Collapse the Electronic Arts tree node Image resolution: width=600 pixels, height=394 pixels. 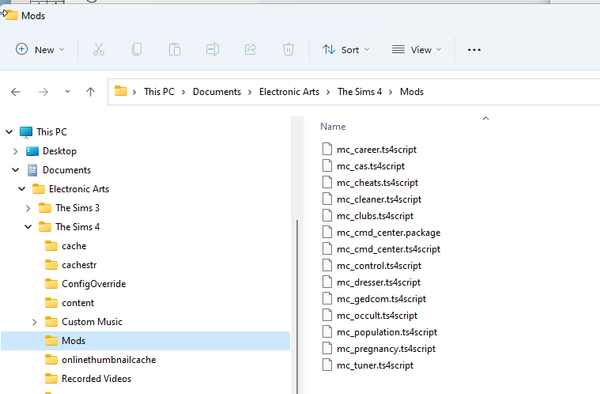pyautogui.click(x=22, y=189)
